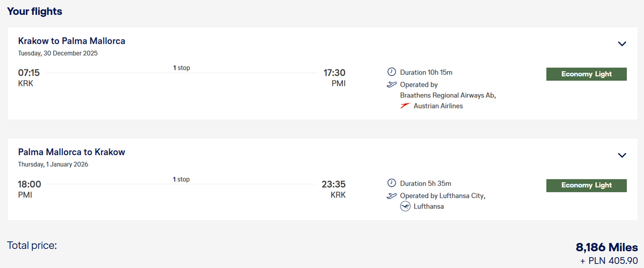
Task: Click the airplane icon next to Lufthansa City operator
Action: [392, 196]
